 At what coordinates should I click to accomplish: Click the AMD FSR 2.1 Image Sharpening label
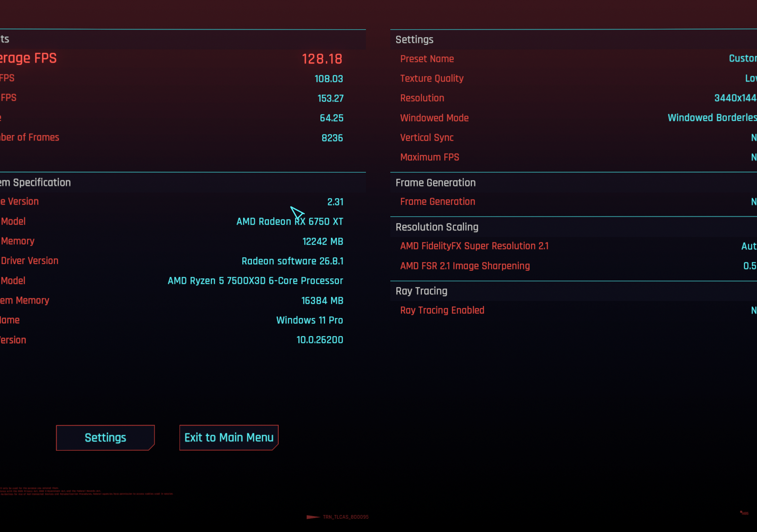465,266
